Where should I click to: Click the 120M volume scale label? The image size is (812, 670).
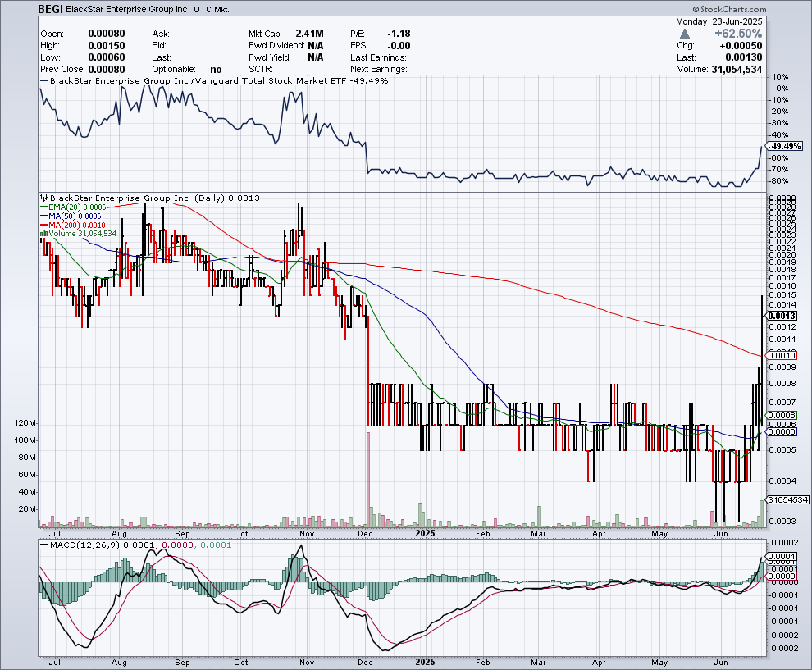point(26,423)
